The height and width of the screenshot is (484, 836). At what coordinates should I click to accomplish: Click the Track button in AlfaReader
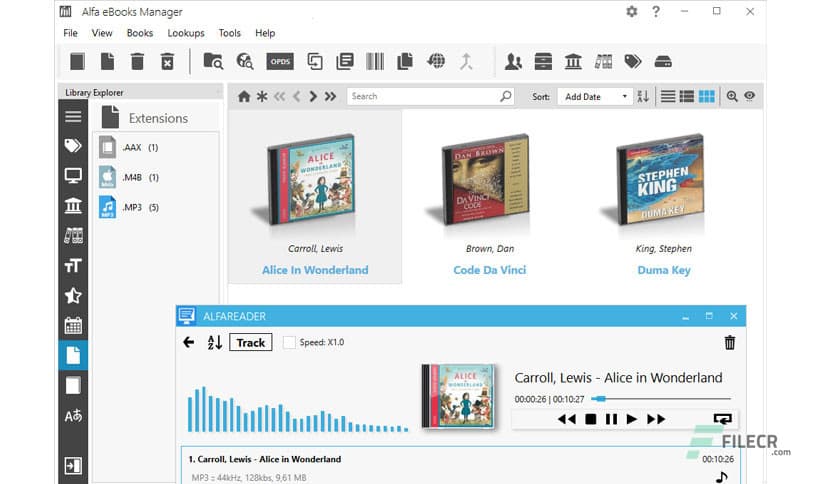[251, 343]
